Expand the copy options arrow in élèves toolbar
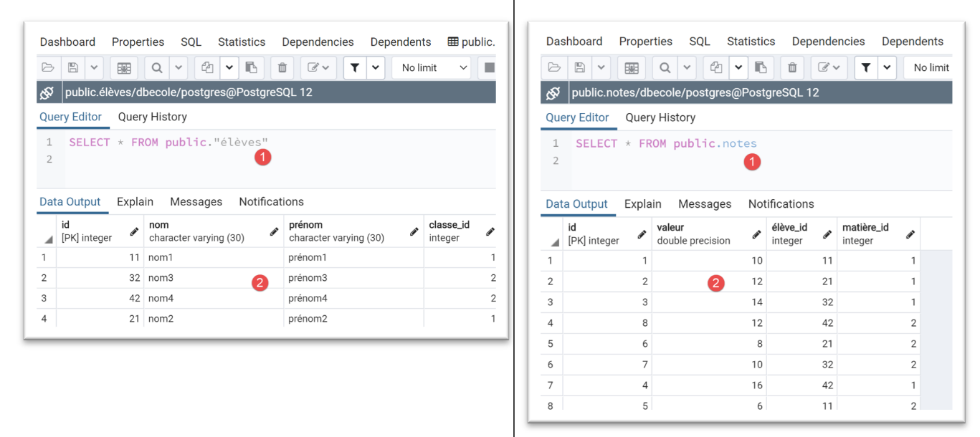The image size is (980, 437). tap(229, 68)
